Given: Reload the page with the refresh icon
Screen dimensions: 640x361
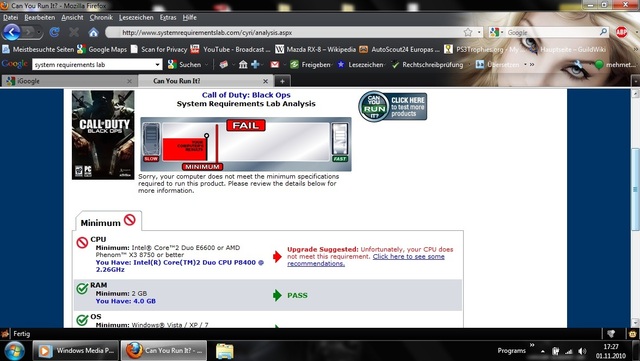Looking at the screenshot, I should coord(54,32).
